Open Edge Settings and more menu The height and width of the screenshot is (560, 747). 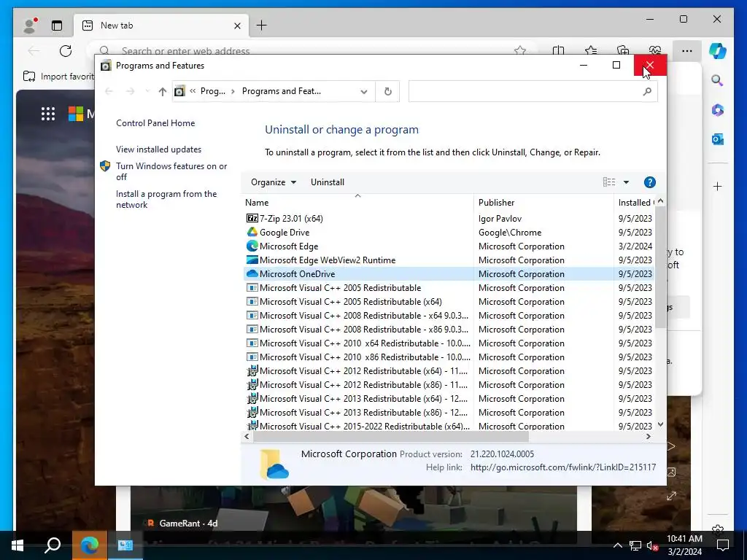686,50
